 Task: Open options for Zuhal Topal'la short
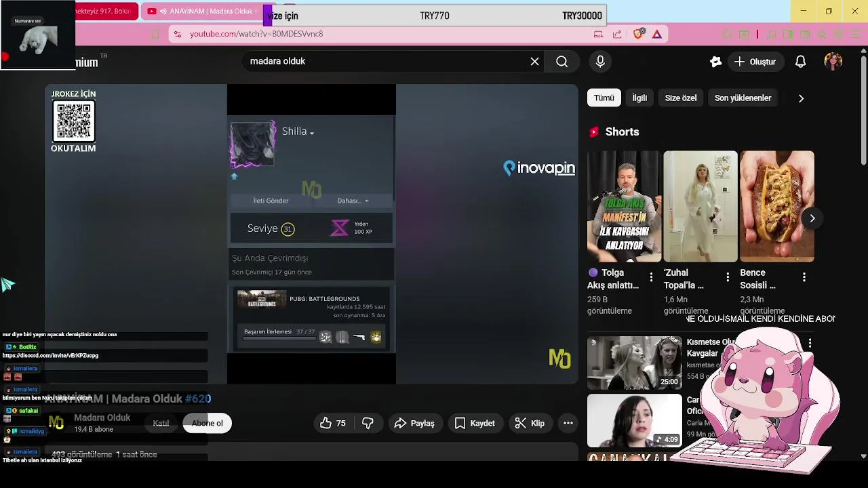728,277
